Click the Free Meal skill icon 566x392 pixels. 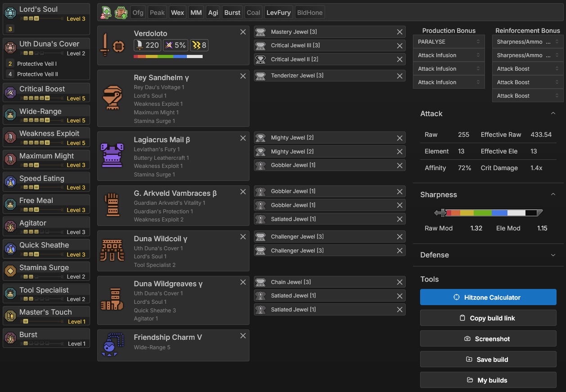(x=10, y=204)
